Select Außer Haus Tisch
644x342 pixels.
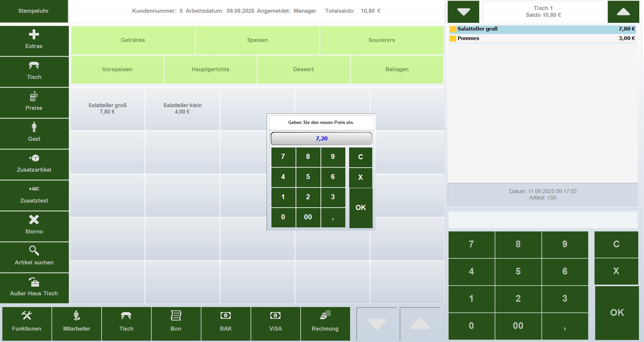tap(34, 288)
